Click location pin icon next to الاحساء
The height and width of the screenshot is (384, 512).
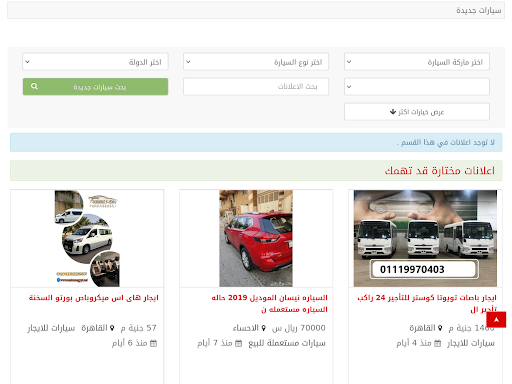[263, 328]
